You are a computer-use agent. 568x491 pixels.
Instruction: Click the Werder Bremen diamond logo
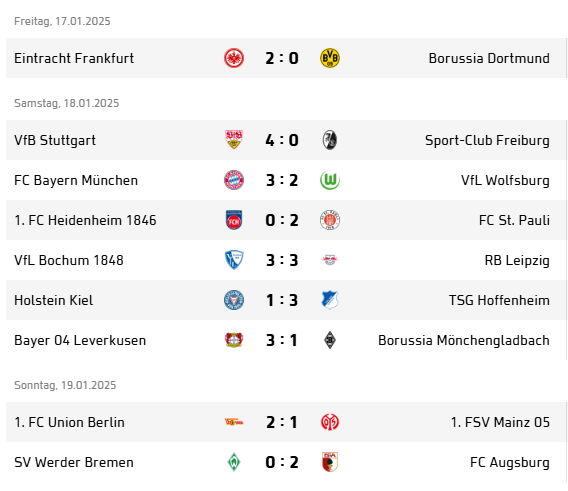coord(234,462)
